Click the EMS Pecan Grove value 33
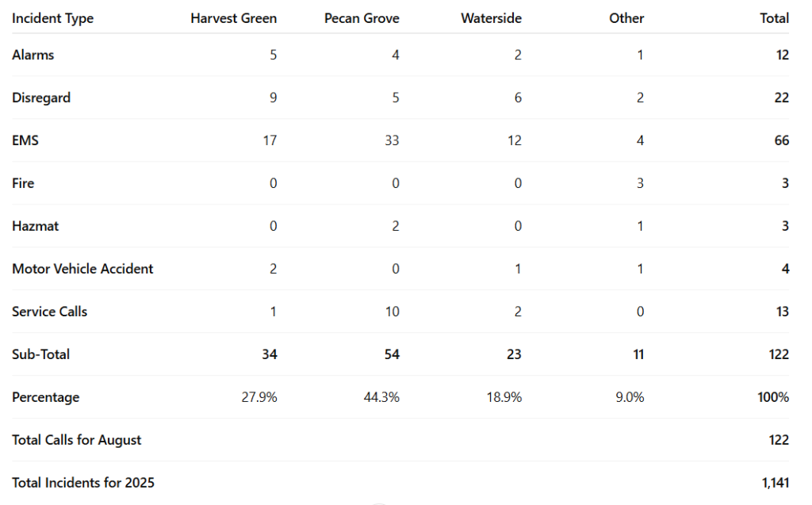The image size is (812, 505). click(392, 140)
